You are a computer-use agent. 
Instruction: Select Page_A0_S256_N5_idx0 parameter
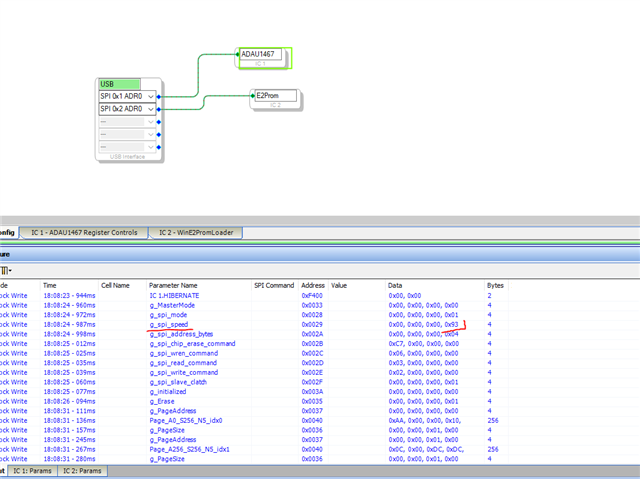(186, 420)
